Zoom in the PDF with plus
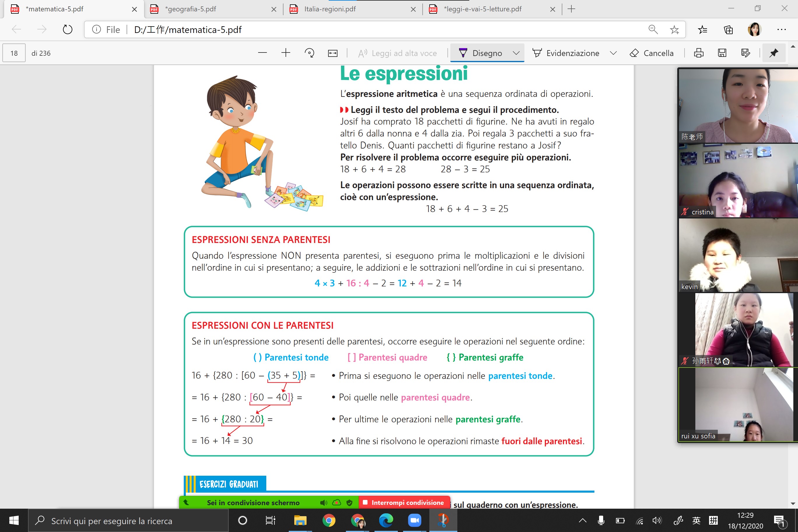 click(286, 53)
